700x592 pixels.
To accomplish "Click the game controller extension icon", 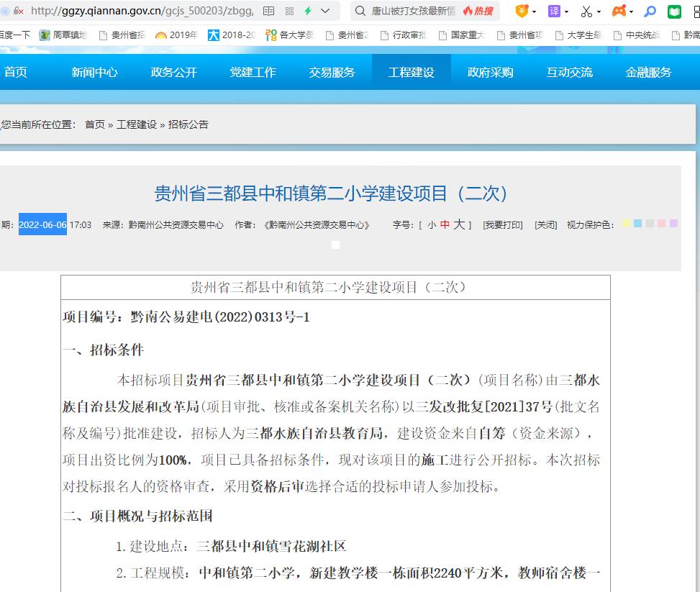I will [618, 12].
